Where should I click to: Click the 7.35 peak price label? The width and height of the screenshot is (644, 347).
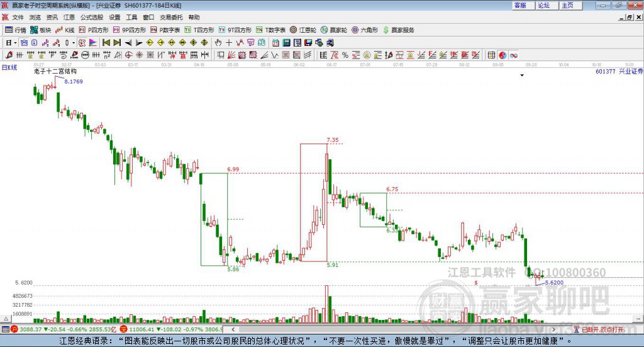[x=333, y=140]
